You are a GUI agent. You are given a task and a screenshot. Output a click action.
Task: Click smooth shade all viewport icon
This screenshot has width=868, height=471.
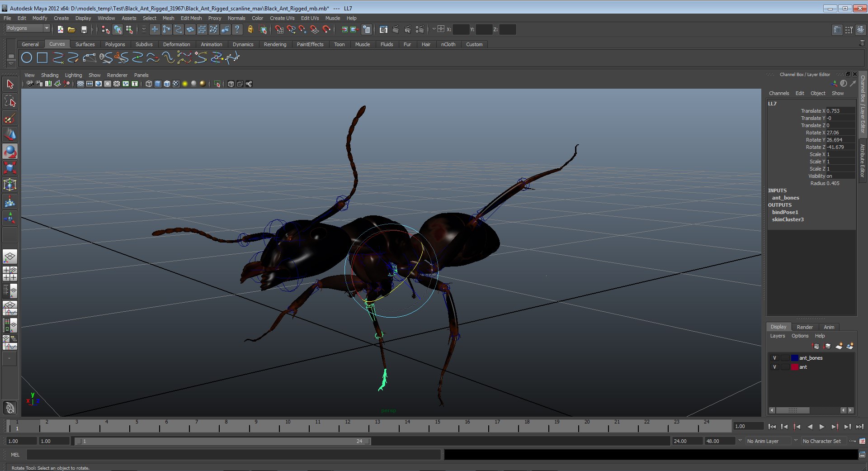[157, 84]
